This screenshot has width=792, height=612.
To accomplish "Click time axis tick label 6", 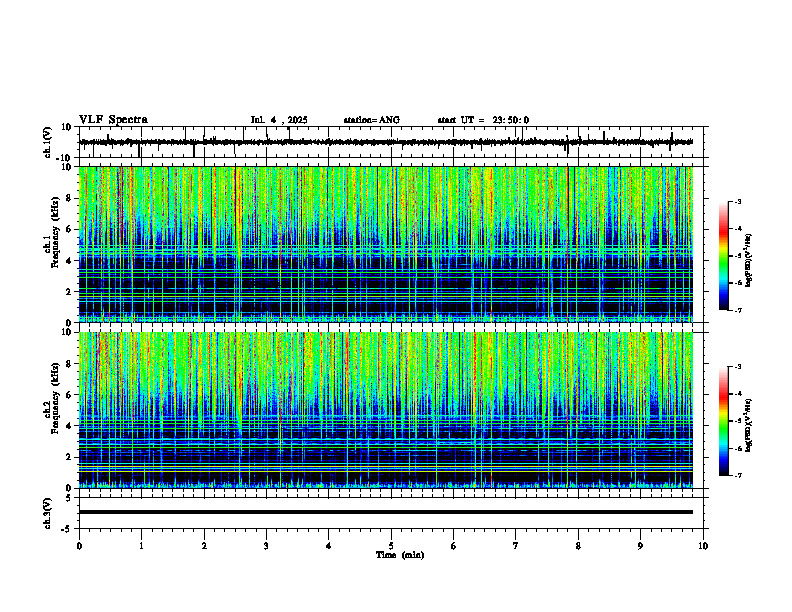I will tap(454, 546).
